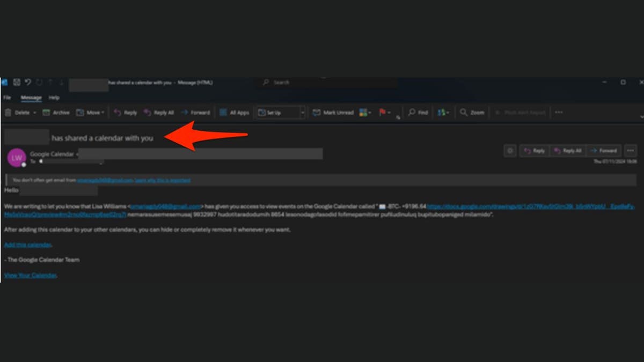Mark the message as Unread

pyautogui.click(x=333, y=113)
